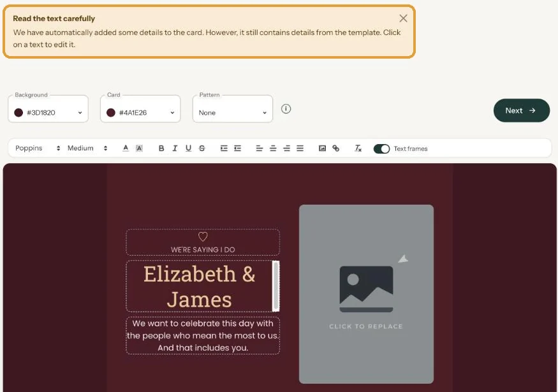The image size is (558, 392).
Task: Edit the 'We want to celebrate this day' paragraph
Action: pos(203,335)
